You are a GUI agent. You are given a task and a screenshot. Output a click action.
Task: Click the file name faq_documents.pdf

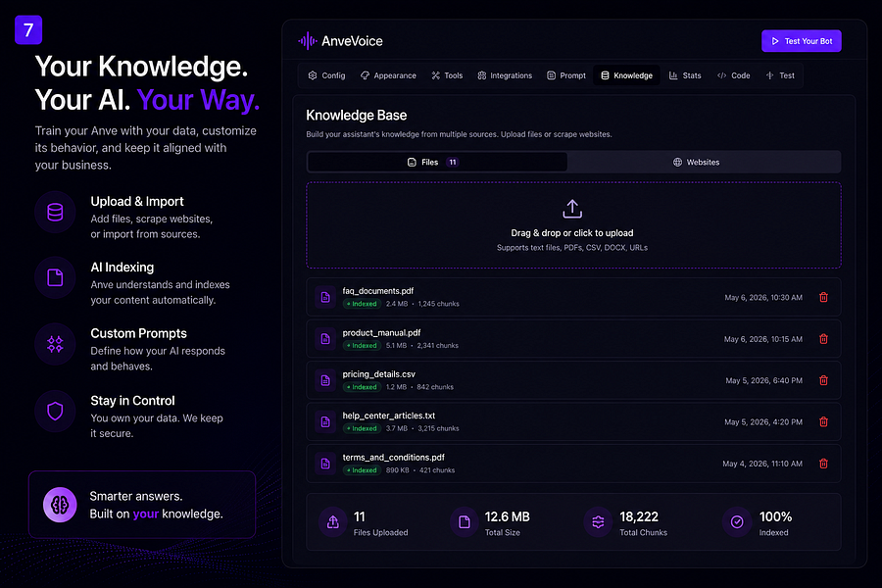[x=378, y=291]
